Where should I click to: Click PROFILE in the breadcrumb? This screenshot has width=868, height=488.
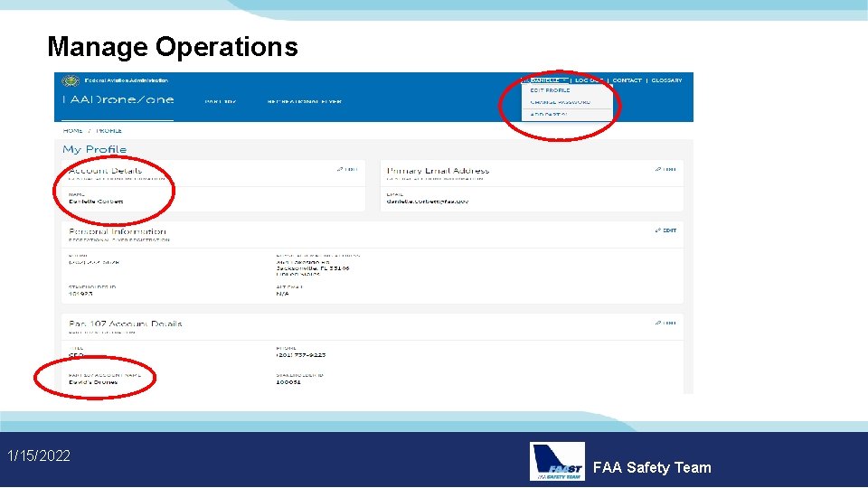click(108, 131)
